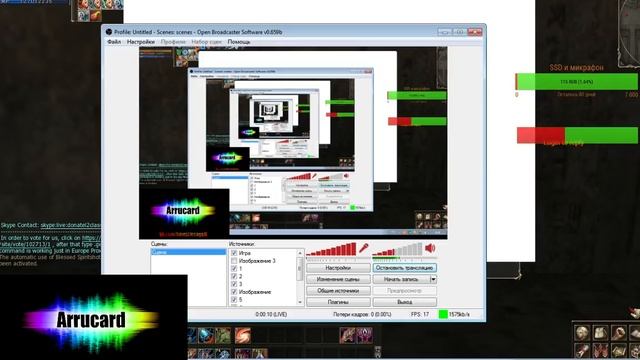
Task: Adjust the microphone volume meter
Action: pyautogui.click(x=331, y=249)
